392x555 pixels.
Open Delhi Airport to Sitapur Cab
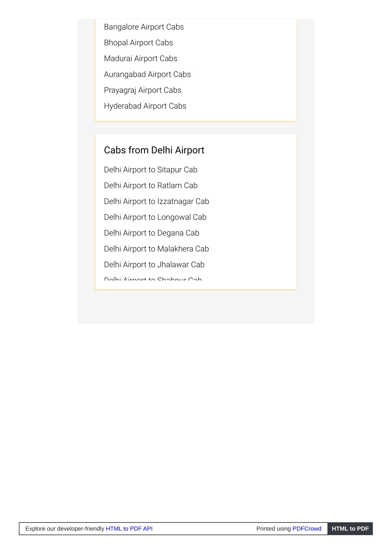(151, 170)
